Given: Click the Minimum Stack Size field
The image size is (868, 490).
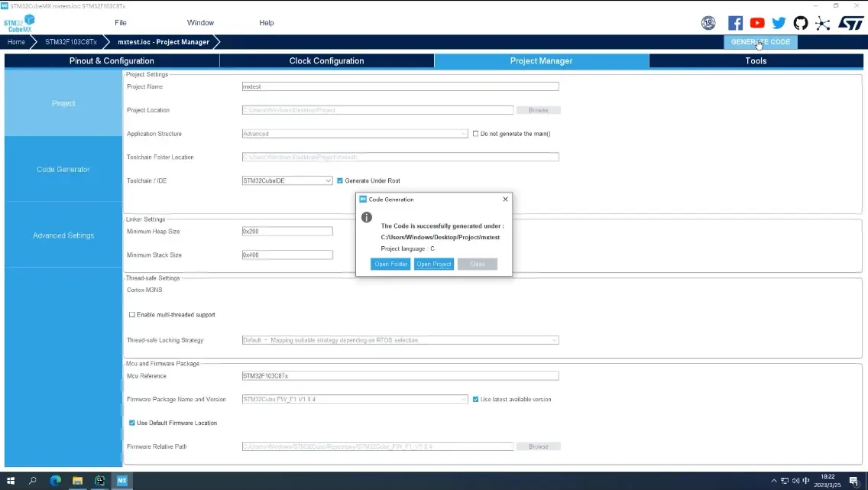Looking at the screenshot, I should tap(287, 255).
